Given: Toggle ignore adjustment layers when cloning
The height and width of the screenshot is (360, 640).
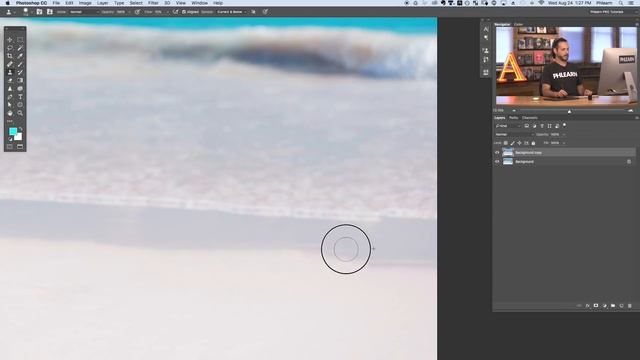Looking at the screenshot, I should 253,12.
